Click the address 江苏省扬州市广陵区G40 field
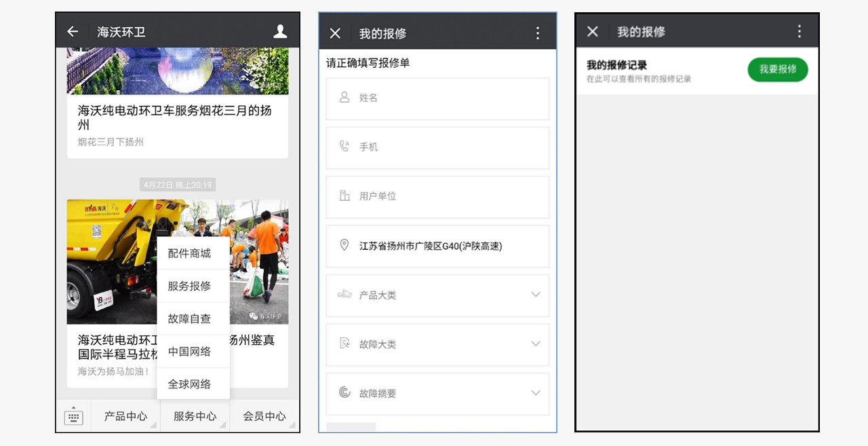This screenshot has height=446, width=868. point(437,246)
